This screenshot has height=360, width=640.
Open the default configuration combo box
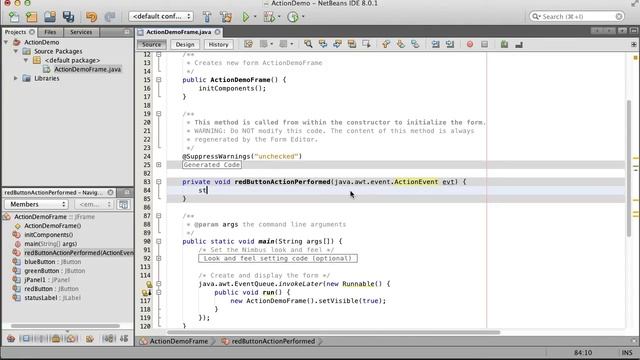(x=161, y=16)
